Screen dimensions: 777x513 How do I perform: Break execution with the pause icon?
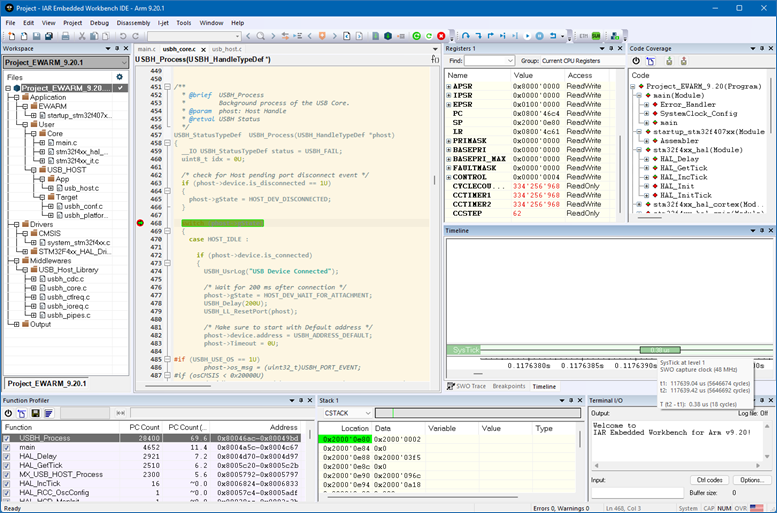540,36
